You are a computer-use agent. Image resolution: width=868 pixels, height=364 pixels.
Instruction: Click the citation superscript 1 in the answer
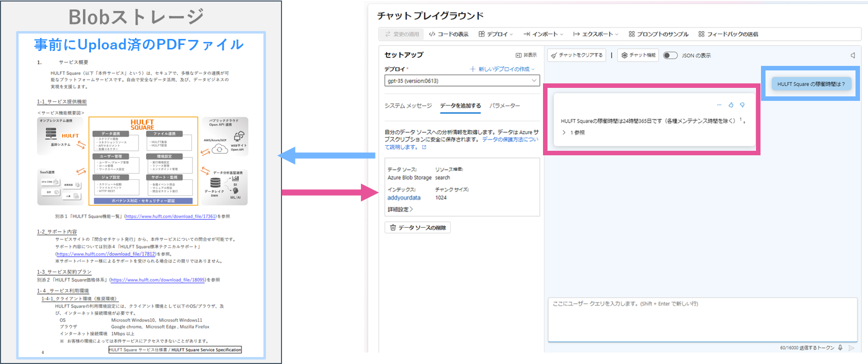(x=740, y=119)
